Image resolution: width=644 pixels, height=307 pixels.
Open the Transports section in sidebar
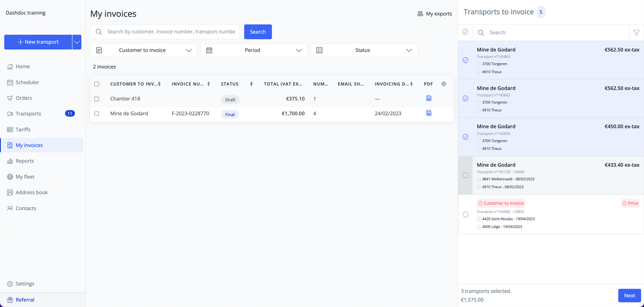pyautogui.click(x=28, y=113)
